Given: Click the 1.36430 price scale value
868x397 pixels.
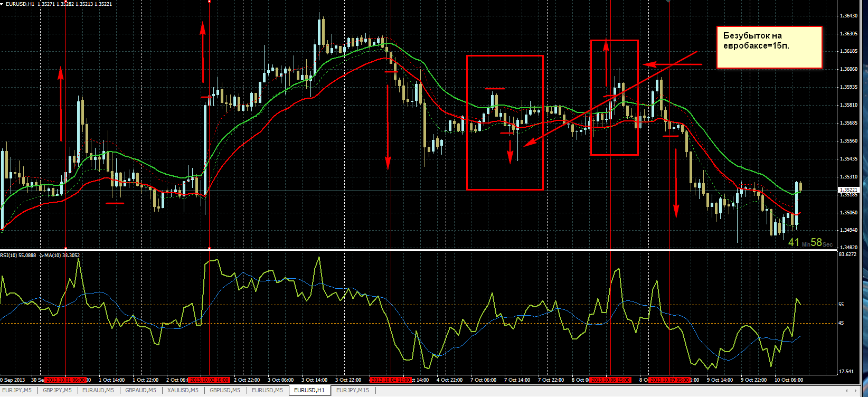Looking at the screenshot, I should click(848, 16).
